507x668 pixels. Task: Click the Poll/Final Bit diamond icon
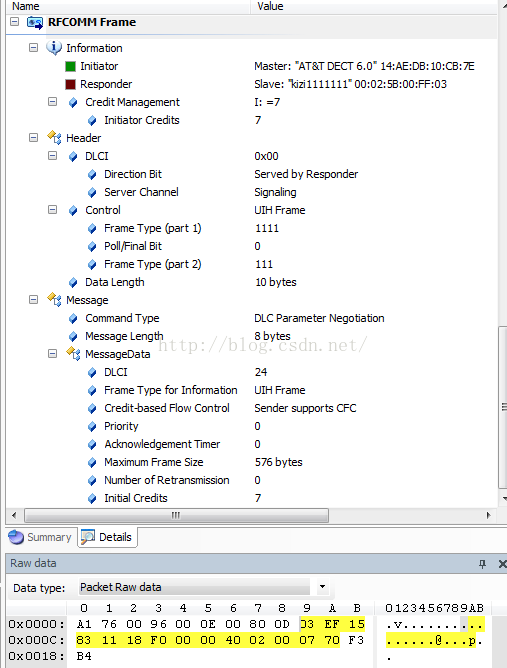point(92,247)
